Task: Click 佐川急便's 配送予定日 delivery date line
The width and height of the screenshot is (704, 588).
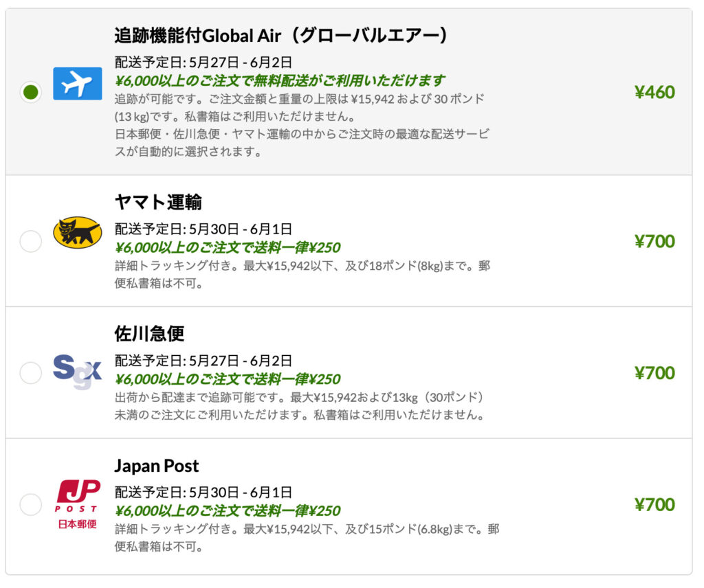Action: (203, 361)
